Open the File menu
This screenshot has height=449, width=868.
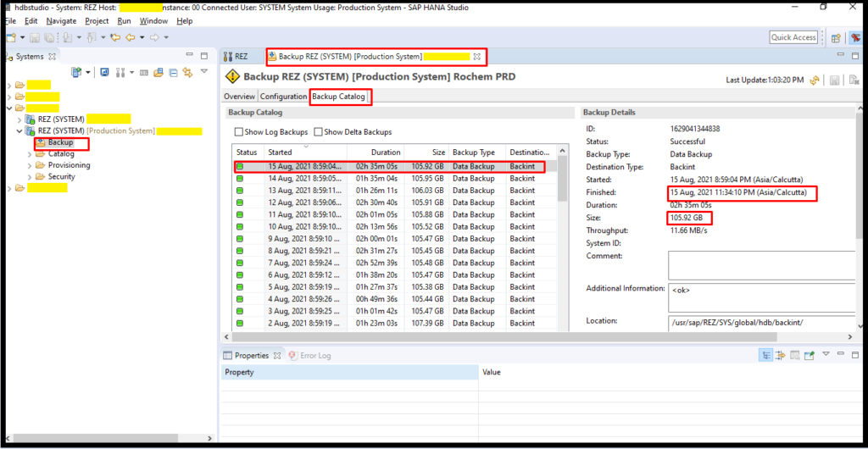(12, 21)
